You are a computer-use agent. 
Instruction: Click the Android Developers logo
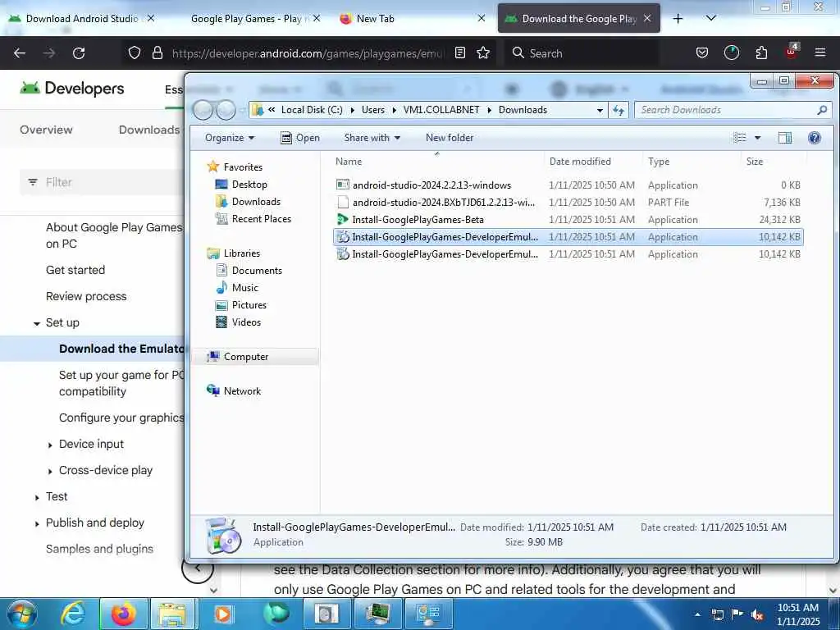click(72, 89)
